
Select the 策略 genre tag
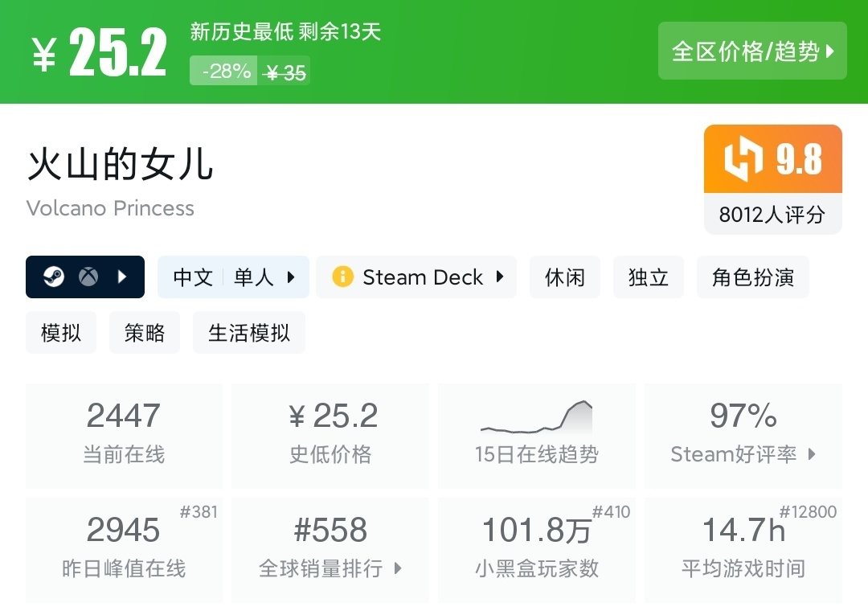point(145,333)
